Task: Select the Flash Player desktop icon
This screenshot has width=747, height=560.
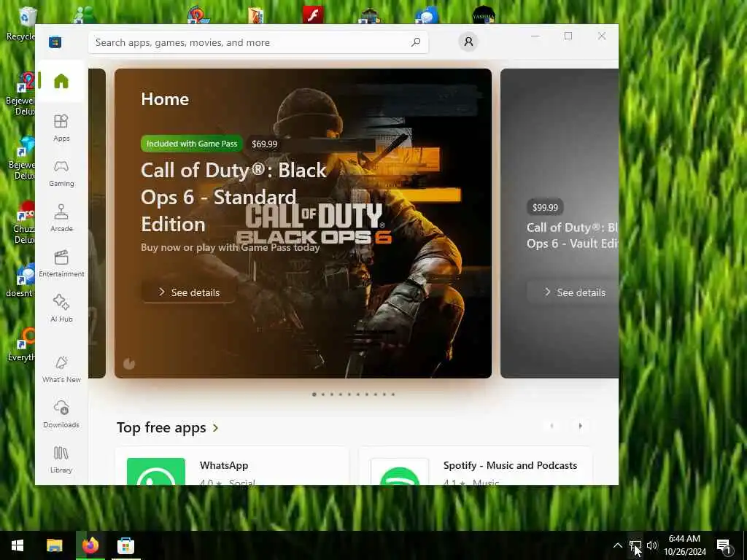Action: (x=313, y=15)
